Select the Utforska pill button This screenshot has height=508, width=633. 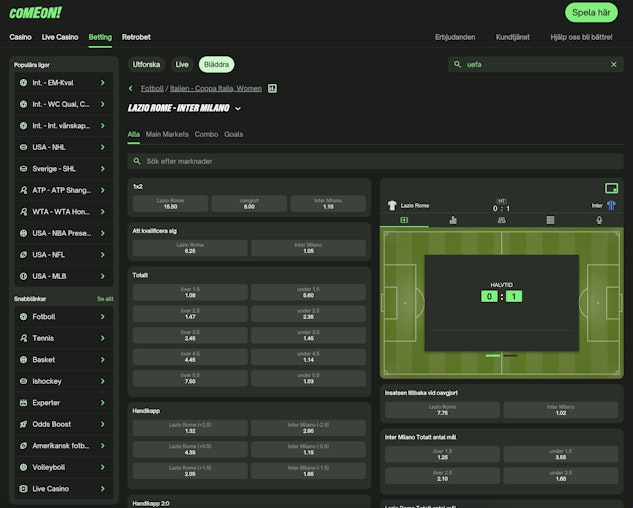146,65
